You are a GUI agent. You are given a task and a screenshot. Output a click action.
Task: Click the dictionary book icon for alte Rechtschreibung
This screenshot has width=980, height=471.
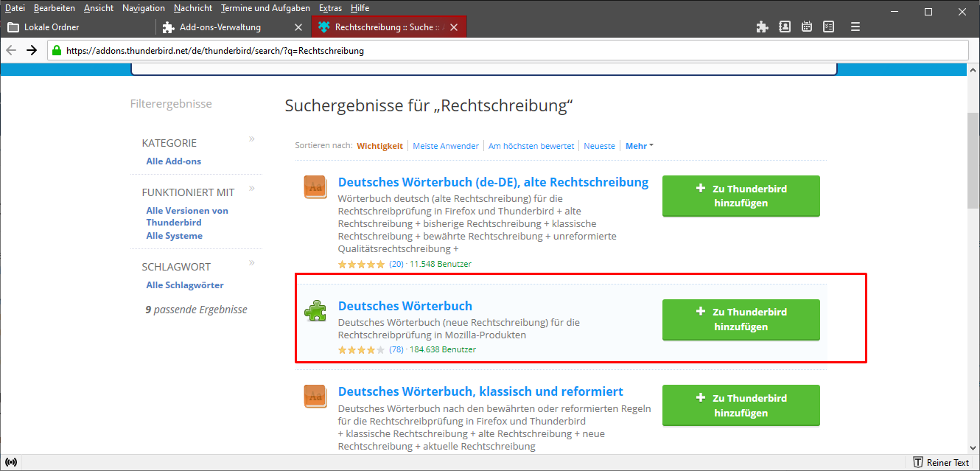click(315, 187)
